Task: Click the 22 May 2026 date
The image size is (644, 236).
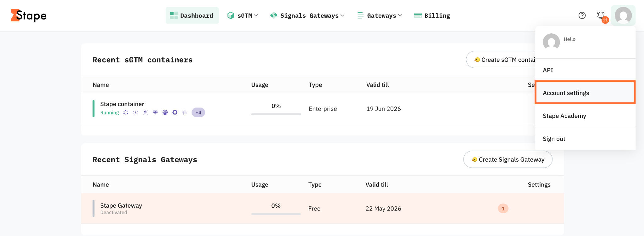Action: point(383,209)
